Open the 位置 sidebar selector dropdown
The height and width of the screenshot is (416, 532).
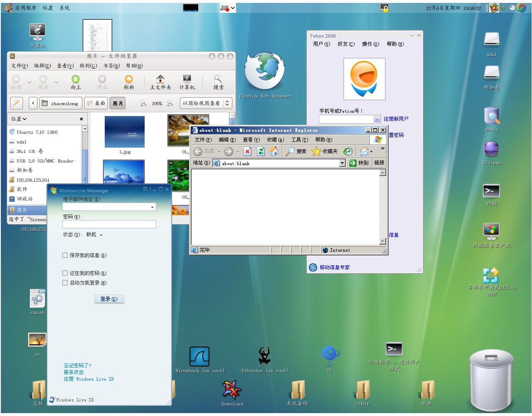pos(19,119)
